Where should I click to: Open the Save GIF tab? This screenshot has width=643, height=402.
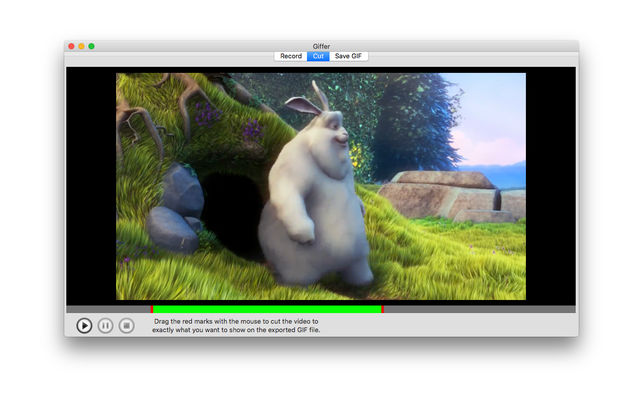point(348,56)
